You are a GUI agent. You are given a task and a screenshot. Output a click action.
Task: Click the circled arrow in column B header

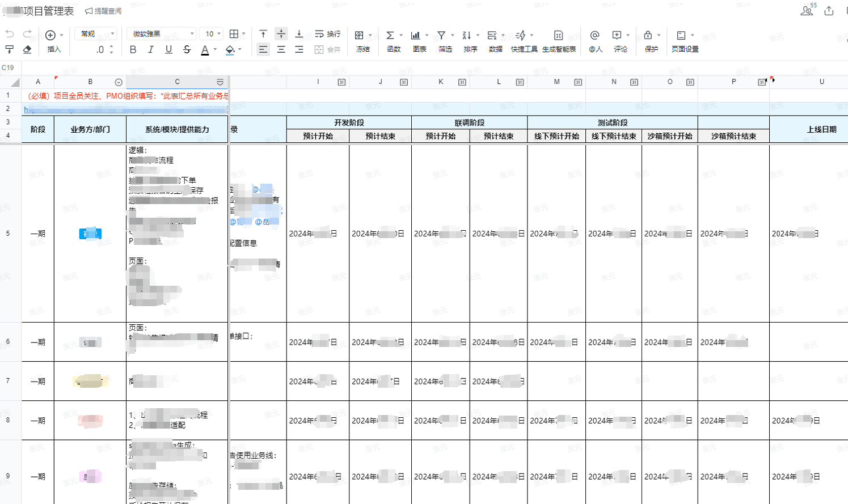118,82
